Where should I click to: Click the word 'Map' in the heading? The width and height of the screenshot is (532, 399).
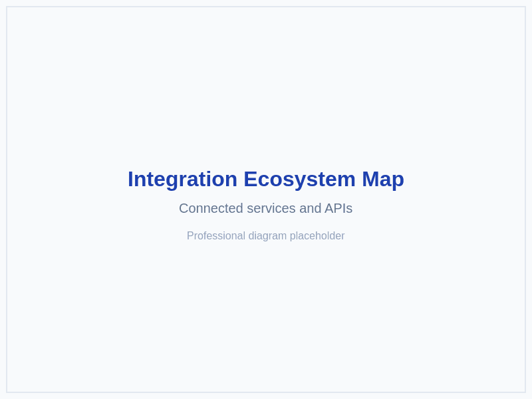384,179
